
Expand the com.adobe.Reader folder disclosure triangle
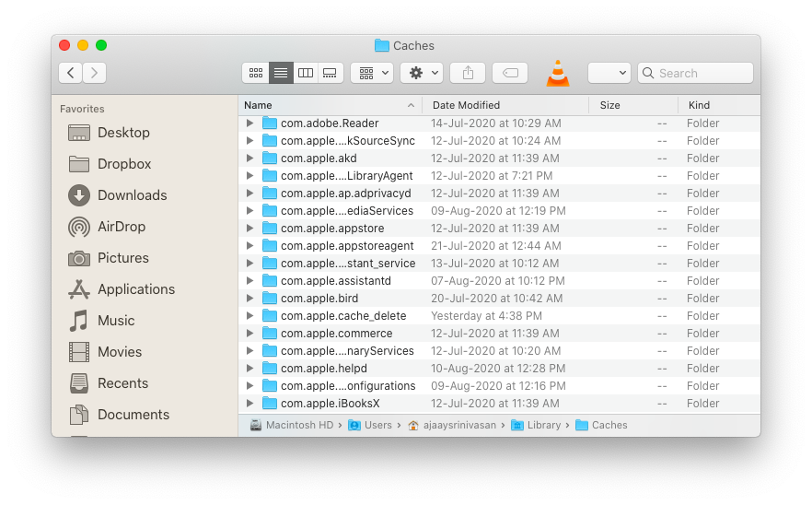[x=249, y=123]
